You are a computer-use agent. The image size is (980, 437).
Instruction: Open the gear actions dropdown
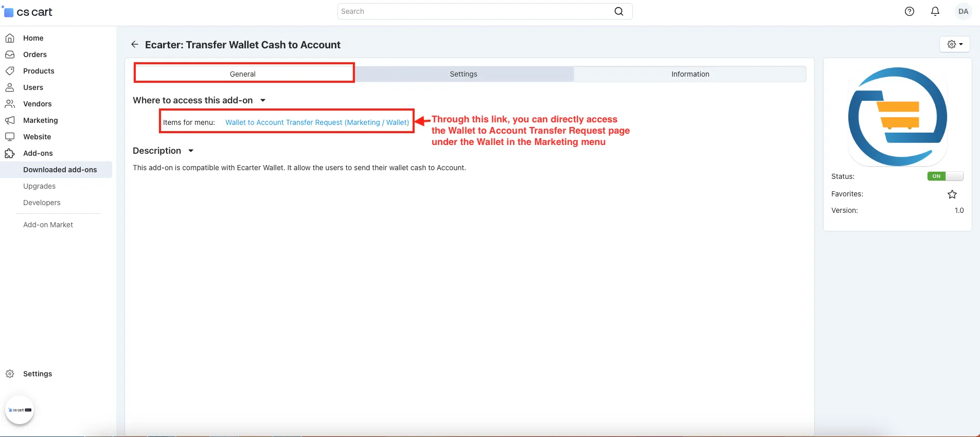(x=955, y=44)
